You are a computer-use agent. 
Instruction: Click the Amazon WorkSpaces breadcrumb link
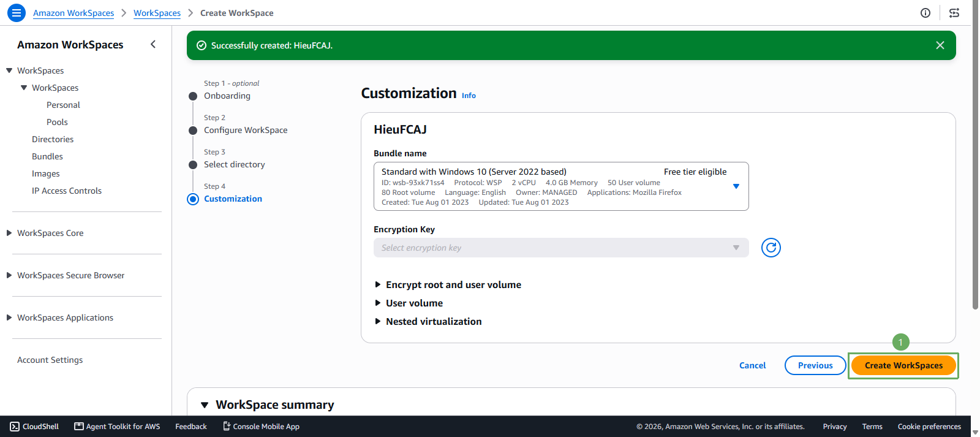73,13
